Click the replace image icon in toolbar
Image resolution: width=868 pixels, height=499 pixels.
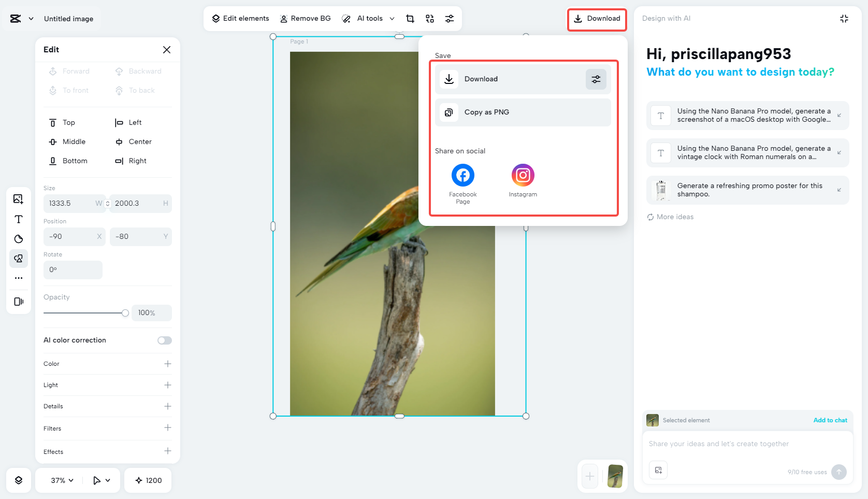(x=430, y=19)
